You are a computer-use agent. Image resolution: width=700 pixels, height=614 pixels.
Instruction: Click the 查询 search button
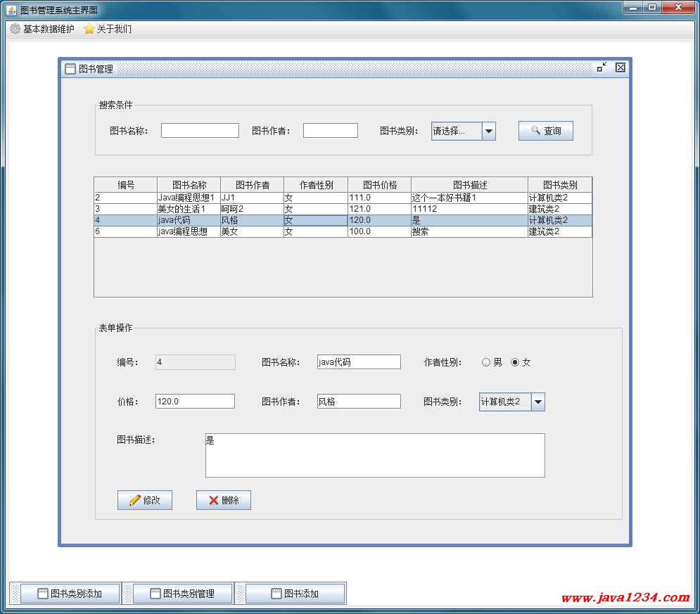tap(545, 131)
